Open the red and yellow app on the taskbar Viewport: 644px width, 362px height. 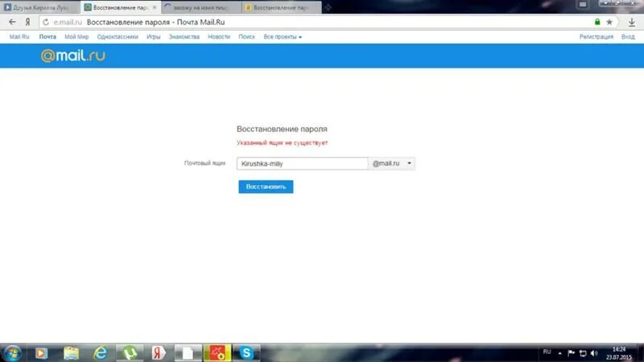point(217,353)
